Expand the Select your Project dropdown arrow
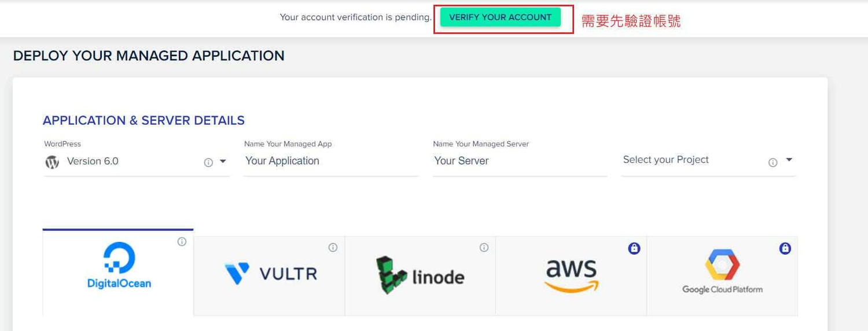 (x=789, y=160)
